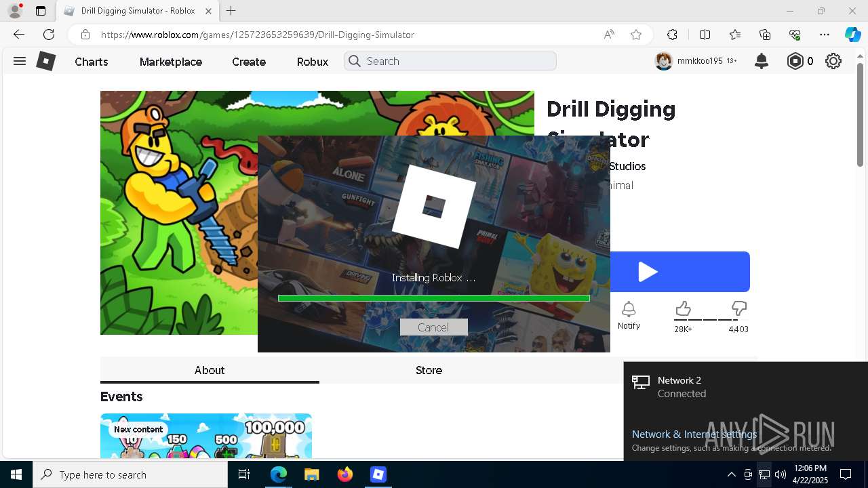Dislike the game with thumbs down
Viewport: 868px width, 488px height.
pos(738,309)
